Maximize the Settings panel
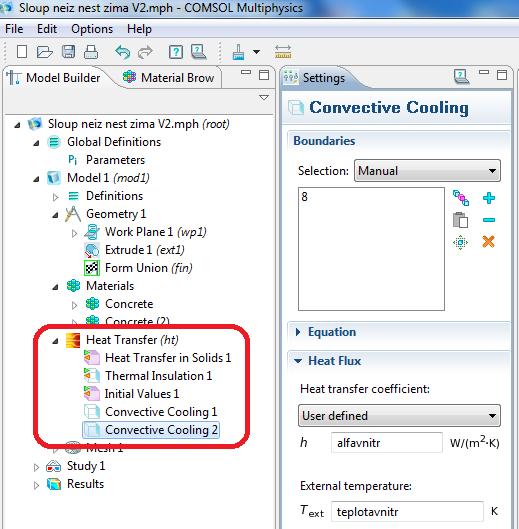The height and width of the screenshot is (529, 519). (502, 75)
